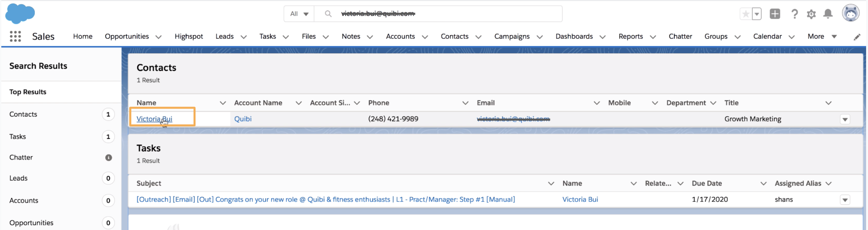
Task: Expand the Contacts tab chevron
Action: point(478,37)
